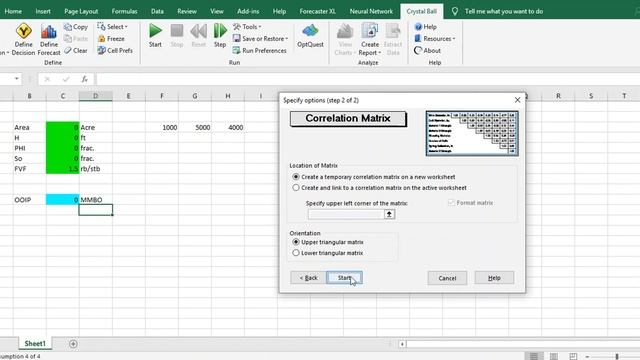Click the Insert Function fx icon
The width and height of the screenshot is (640, 360).
(x=84, y=79)
